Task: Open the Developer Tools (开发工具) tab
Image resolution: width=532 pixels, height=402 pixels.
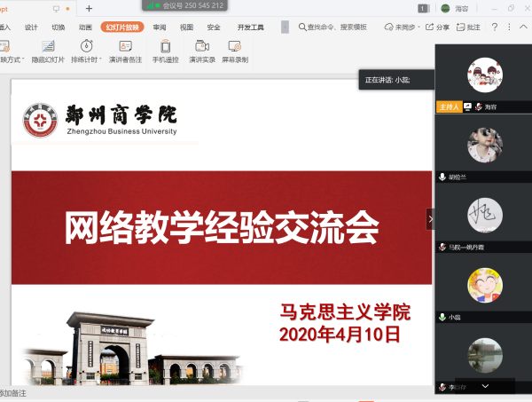Action: [250, 28]
